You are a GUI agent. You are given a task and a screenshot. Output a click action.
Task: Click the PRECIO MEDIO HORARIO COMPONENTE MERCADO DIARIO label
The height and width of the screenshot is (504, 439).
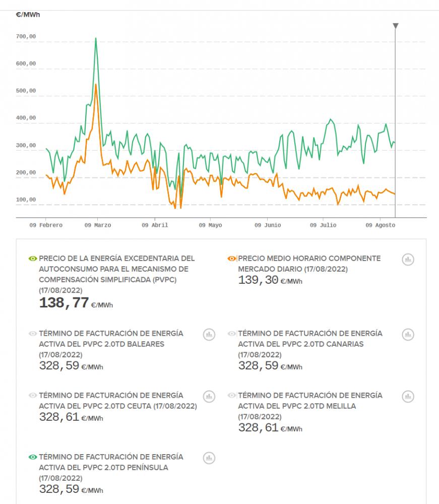point(309,264)
